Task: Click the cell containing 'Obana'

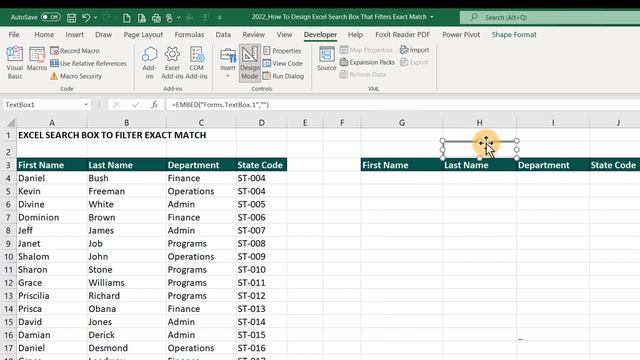Action: pyautogui.click(x=127, y=309)
